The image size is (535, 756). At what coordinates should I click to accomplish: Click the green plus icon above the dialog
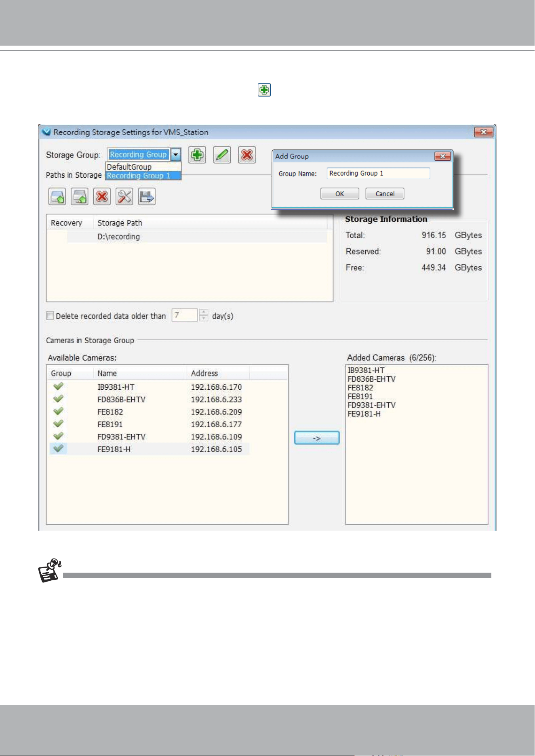tap(264, 90)
